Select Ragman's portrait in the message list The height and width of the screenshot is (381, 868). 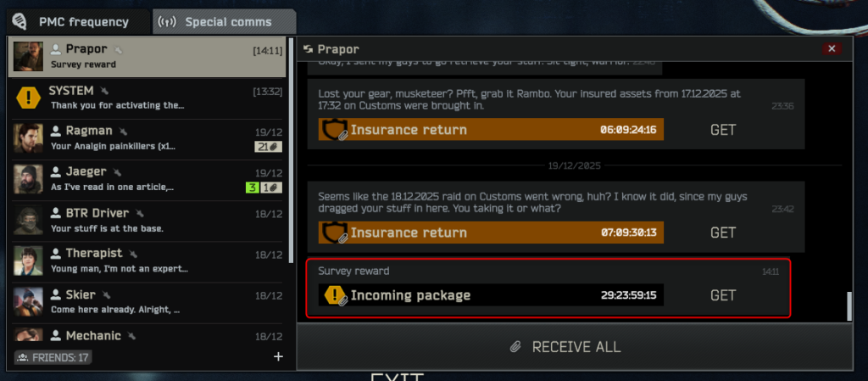[28, 138]
